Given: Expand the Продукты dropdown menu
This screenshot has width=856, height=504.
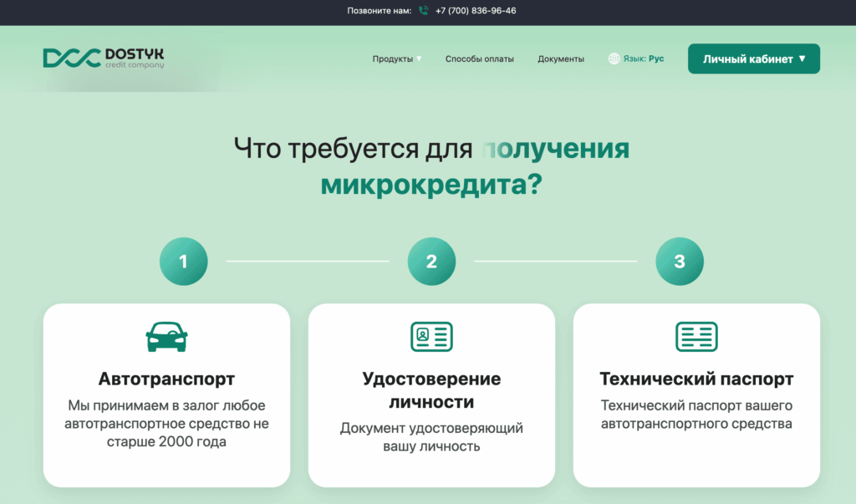Looking at the screenshot, I should point(396,59).
